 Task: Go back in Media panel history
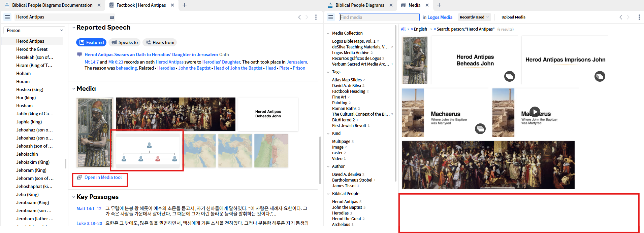tap(621, 17)
